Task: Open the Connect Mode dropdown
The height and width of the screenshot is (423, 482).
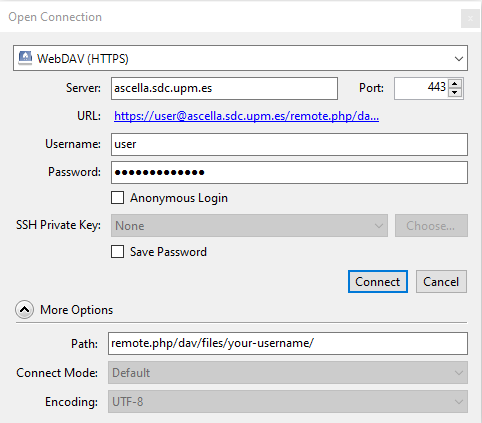Action: (x=288, y=372)
